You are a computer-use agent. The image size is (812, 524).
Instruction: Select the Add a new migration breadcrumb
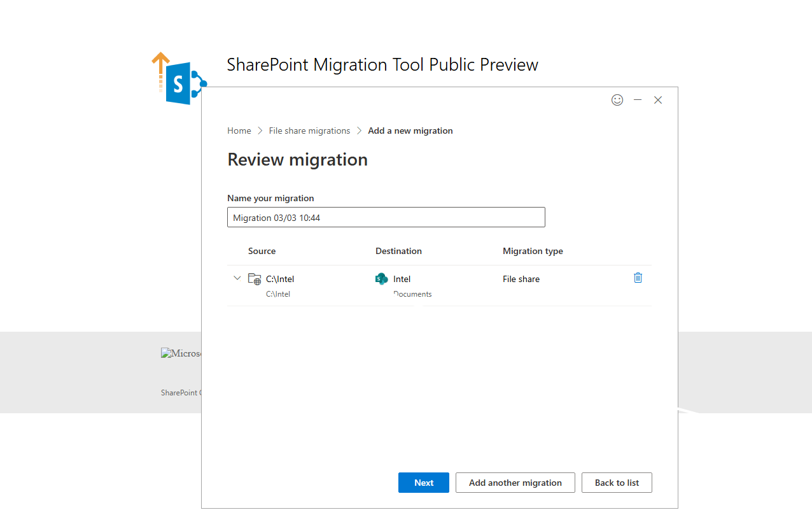[410, 131]
